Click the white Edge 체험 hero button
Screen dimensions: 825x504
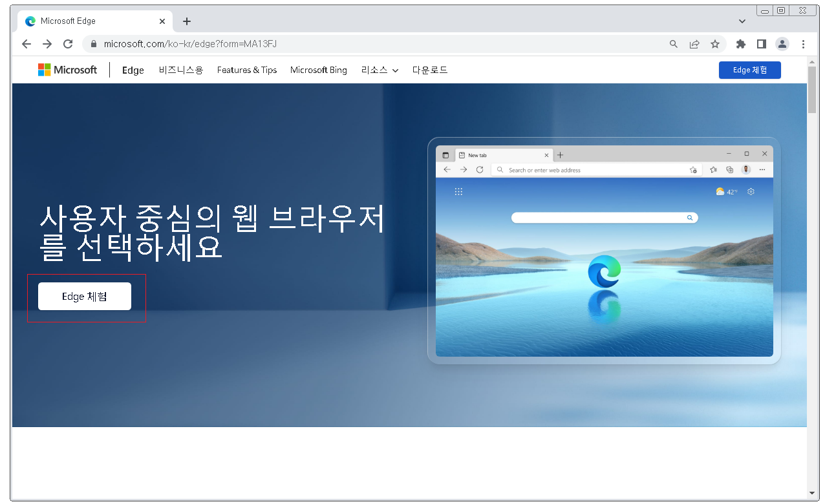85,297
